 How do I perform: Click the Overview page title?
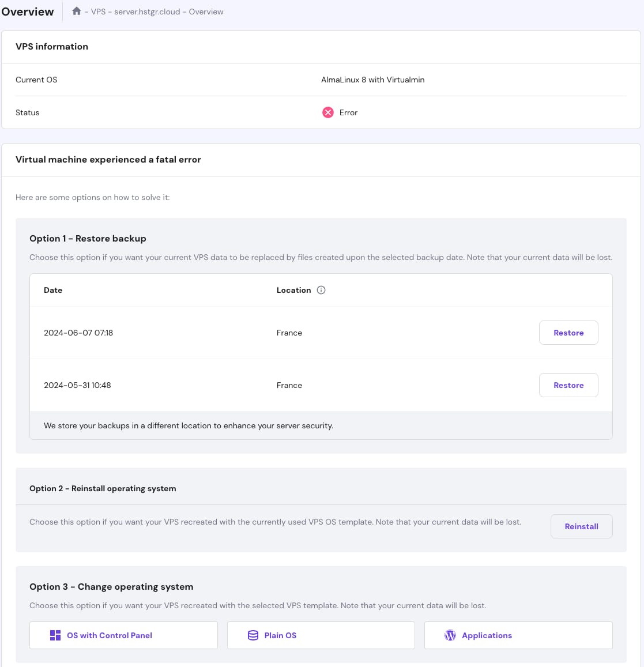click(x=28, y=12)
